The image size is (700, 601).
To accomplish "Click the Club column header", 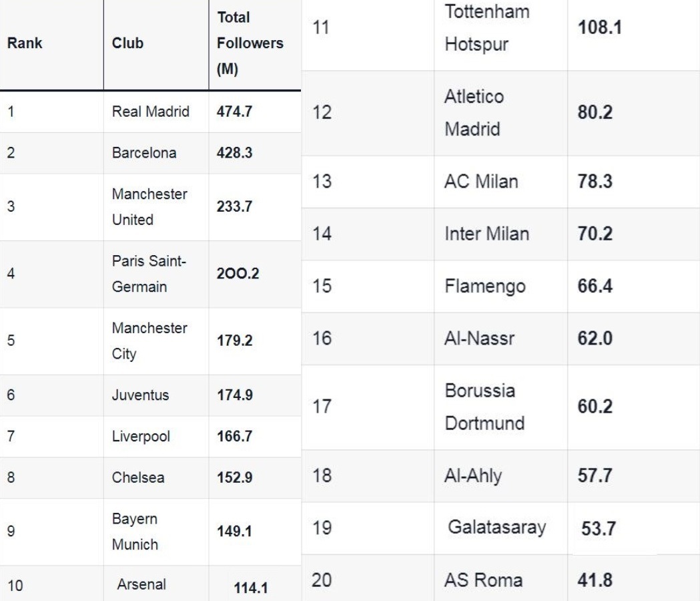I will 127,43.
